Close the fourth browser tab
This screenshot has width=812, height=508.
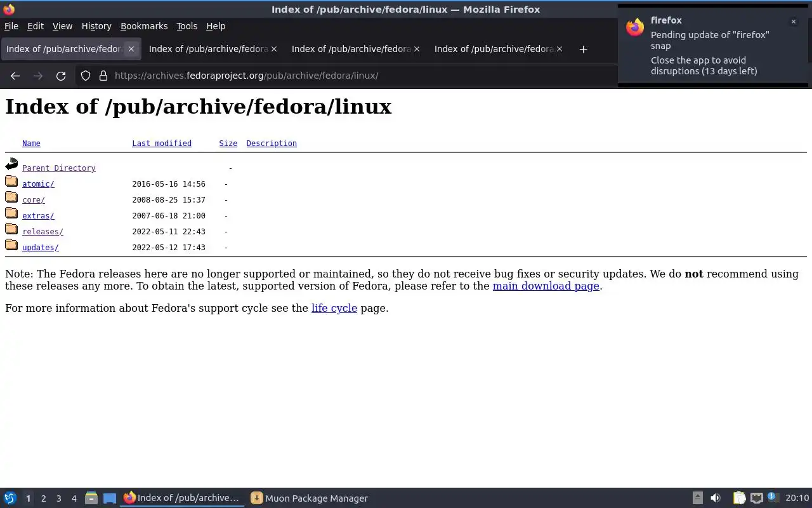click(x=560, y=49)
